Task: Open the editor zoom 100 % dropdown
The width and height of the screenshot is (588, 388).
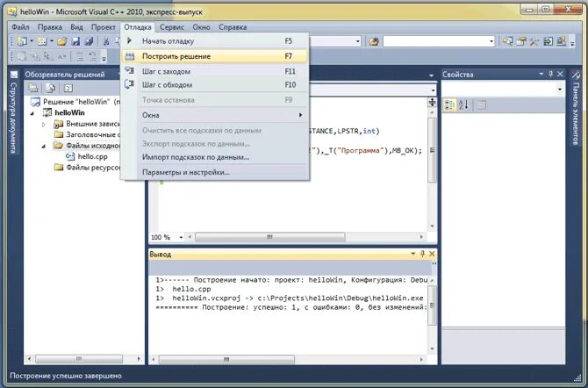Action: click(181, 237)
